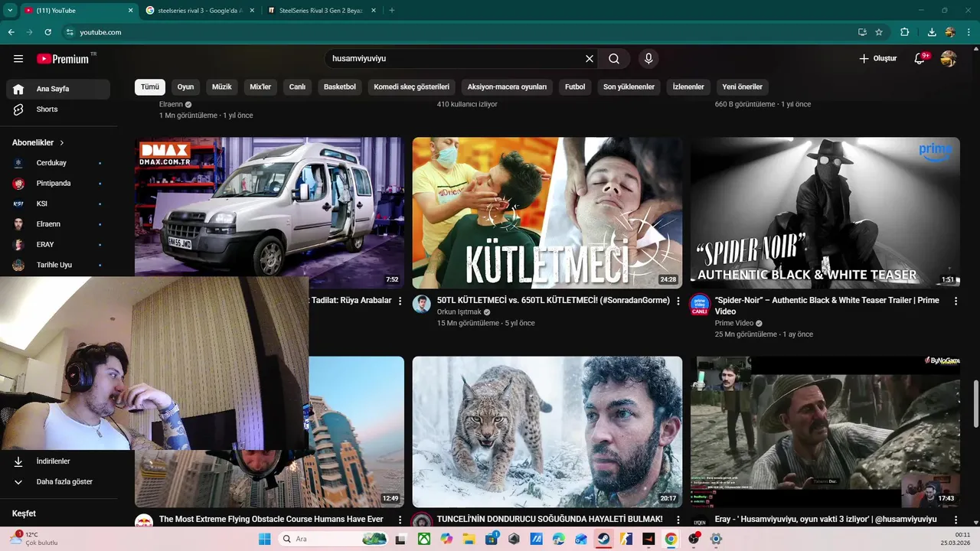Go to Ana Sayfa in sidebar

58,89
